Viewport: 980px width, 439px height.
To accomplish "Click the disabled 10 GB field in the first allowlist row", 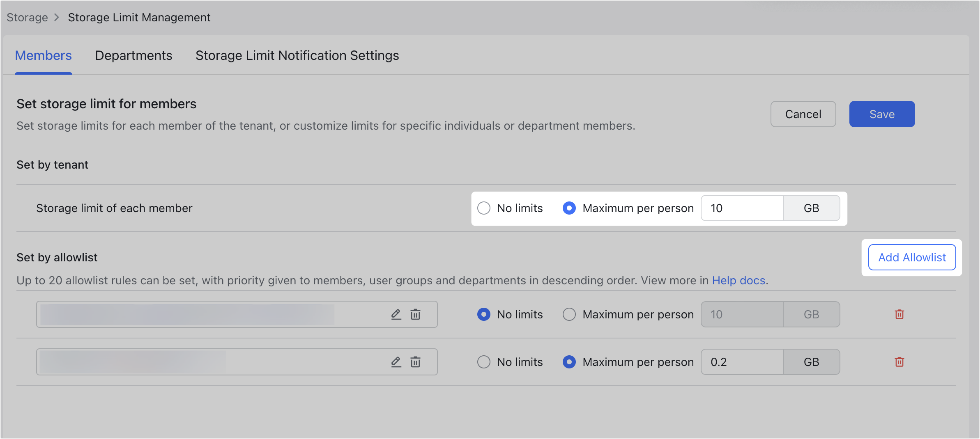I will 742,314.
